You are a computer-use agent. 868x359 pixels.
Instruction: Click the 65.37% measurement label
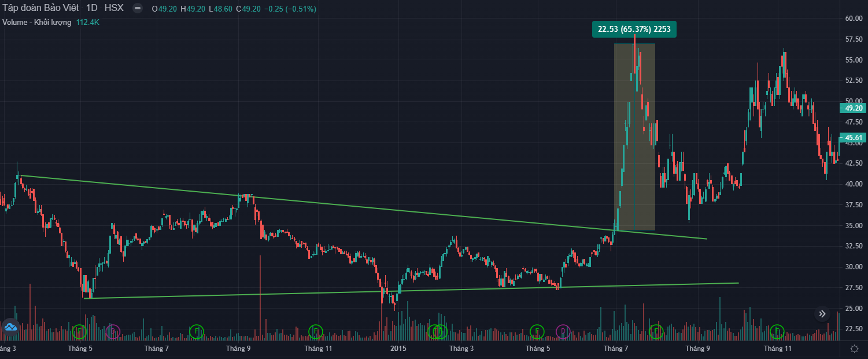point(634,29)
